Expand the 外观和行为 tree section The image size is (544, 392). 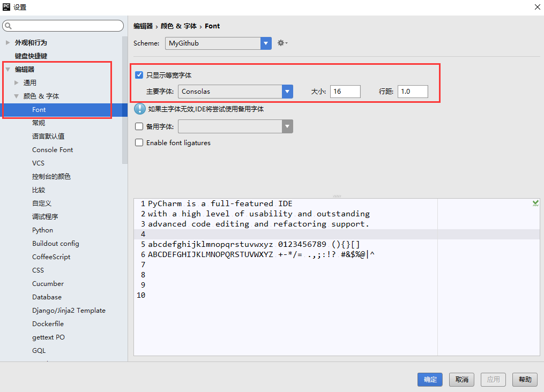(x=8, y=43)
